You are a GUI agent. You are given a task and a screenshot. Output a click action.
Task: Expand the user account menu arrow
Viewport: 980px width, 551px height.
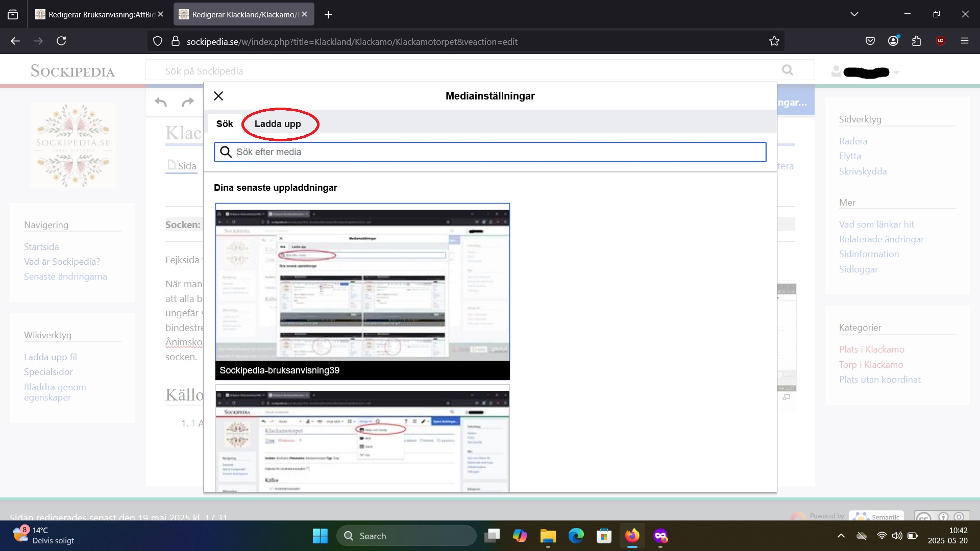[896, 72]
